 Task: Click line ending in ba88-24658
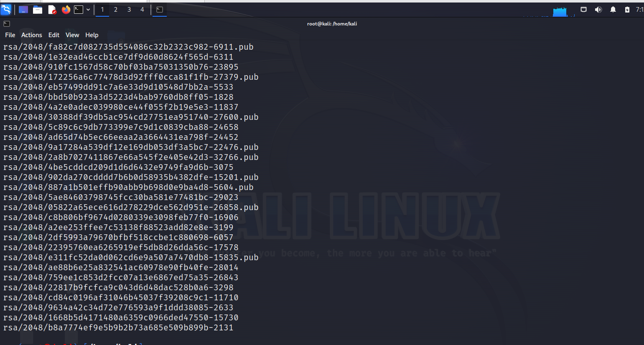(x=121, y=127)
